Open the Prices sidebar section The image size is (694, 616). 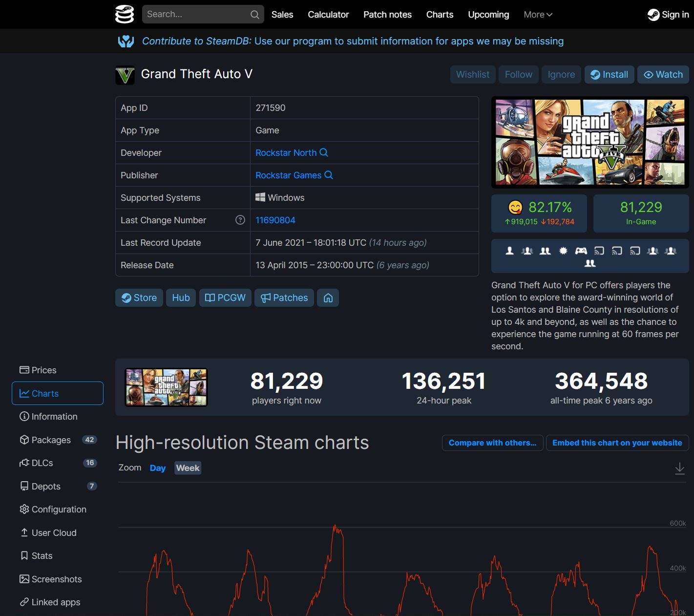58,370
